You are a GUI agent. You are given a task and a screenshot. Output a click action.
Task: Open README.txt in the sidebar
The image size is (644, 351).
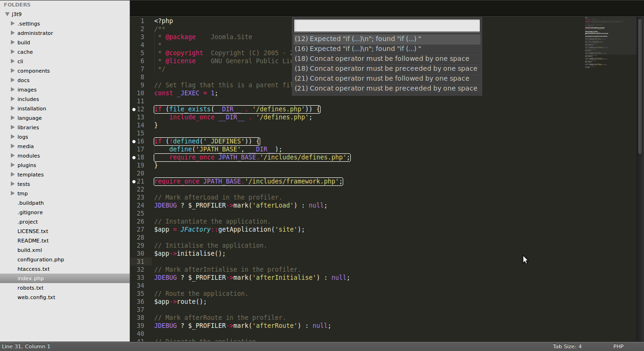click(x=33, y=241)
